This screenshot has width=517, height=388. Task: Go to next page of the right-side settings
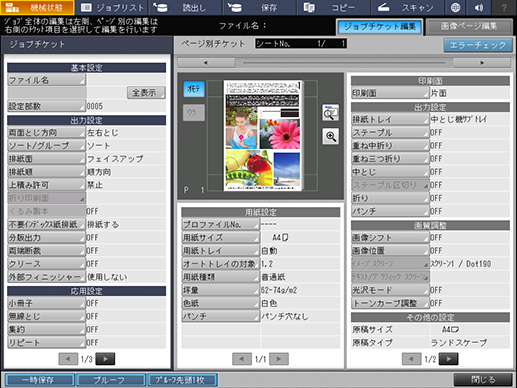[449, 359]
